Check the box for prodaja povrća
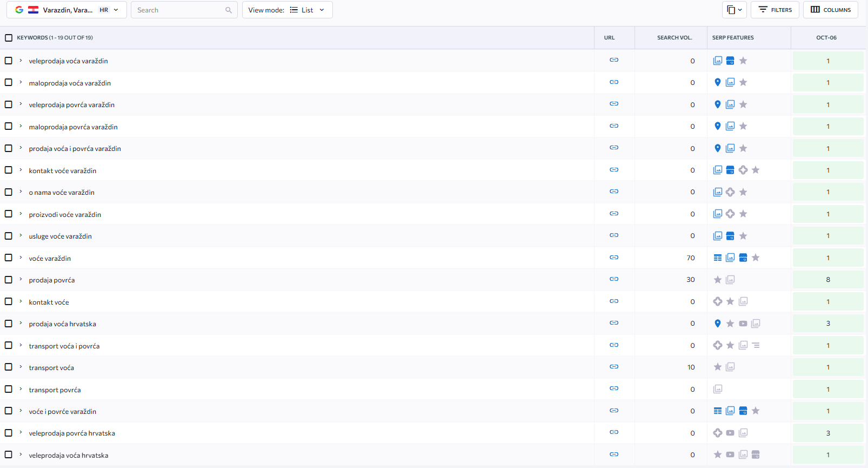This screenshot has width=868, height=468. 9,280
